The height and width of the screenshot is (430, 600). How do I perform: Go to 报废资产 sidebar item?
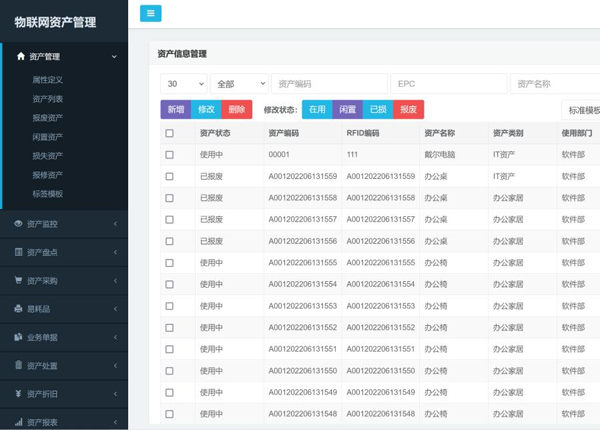pyautogui.click(x=48, y=118)
